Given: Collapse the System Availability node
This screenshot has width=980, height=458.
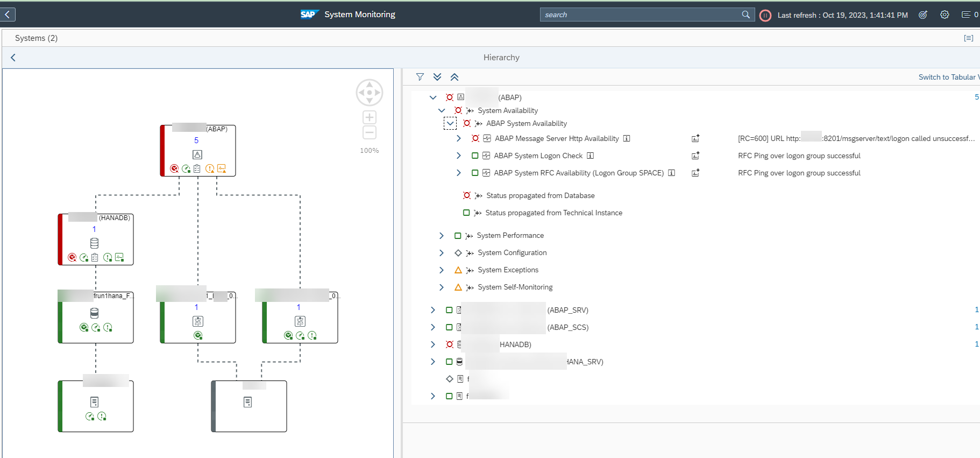Looking at the screenshot, I should (442, 110).
